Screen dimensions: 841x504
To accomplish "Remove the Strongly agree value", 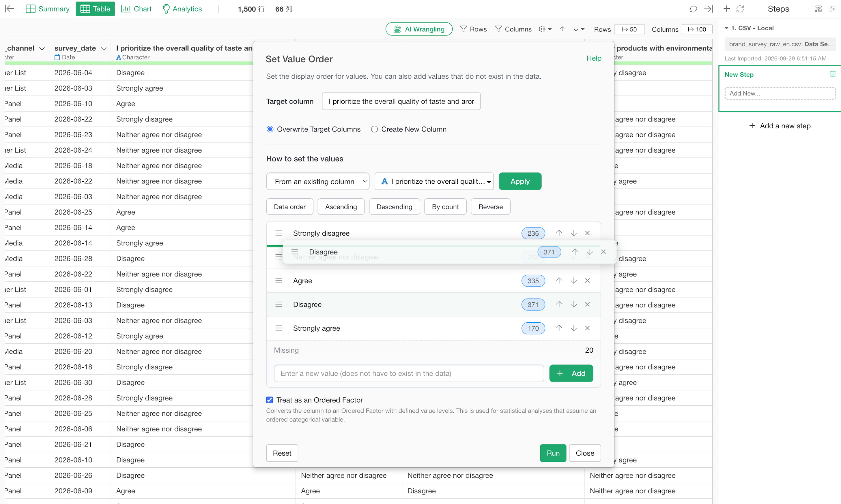I will pos(587,328).
